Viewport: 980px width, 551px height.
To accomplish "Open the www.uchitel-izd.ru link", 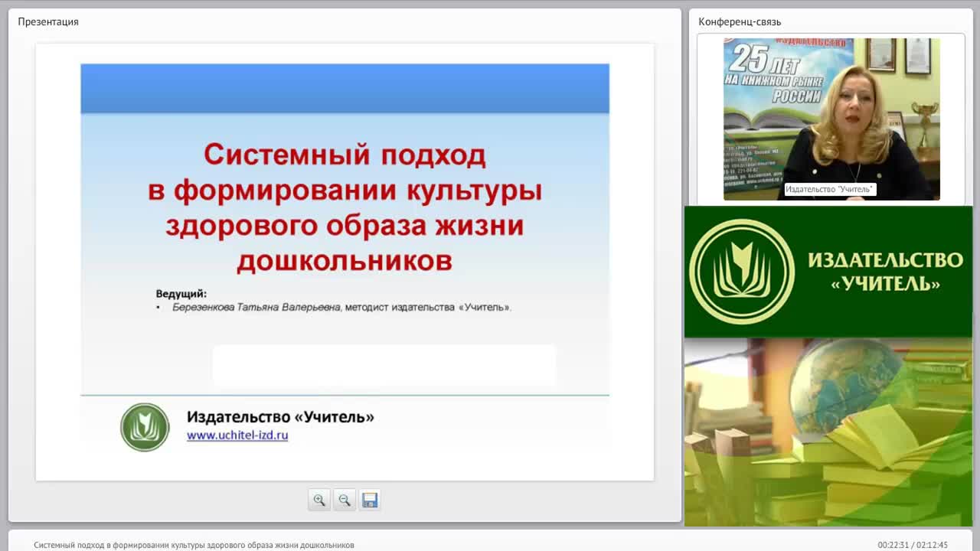I will pos(237,435).
